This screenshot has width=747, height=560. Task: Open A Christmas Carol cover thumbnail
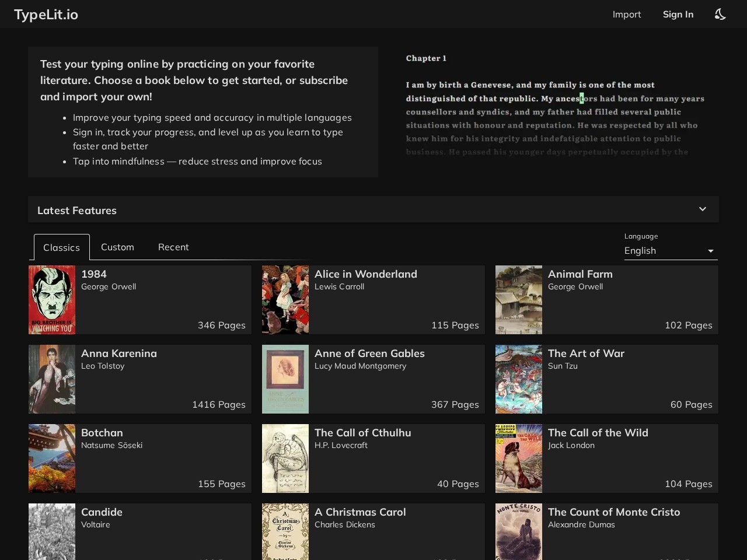[x=285, y=531]
